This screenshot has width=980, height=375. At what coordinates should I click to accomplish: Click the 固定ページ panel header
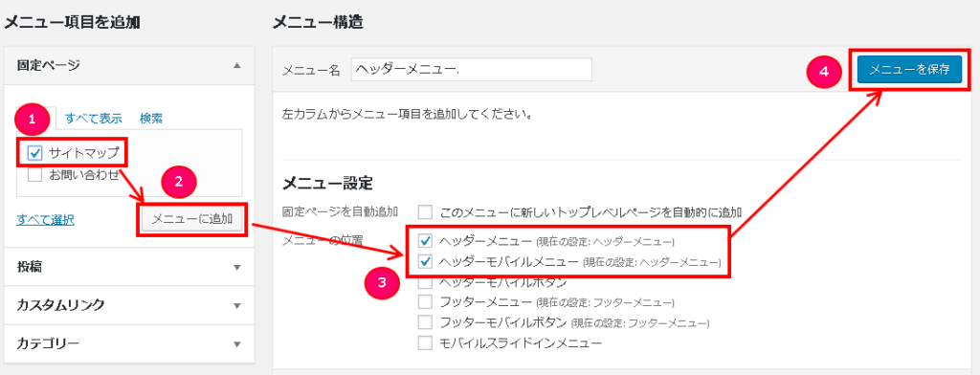(x=129, y=65)
